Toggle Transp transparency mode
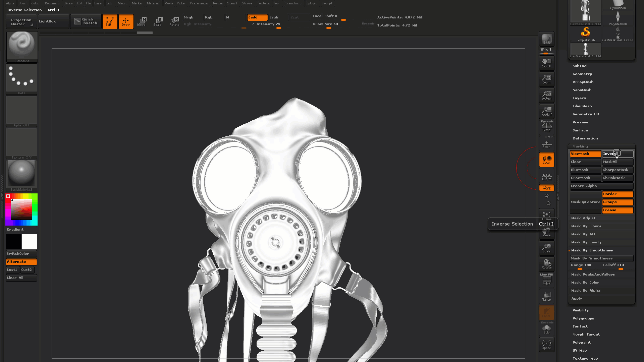Viewport: 644px width, 362px height. tap(546, 296)
